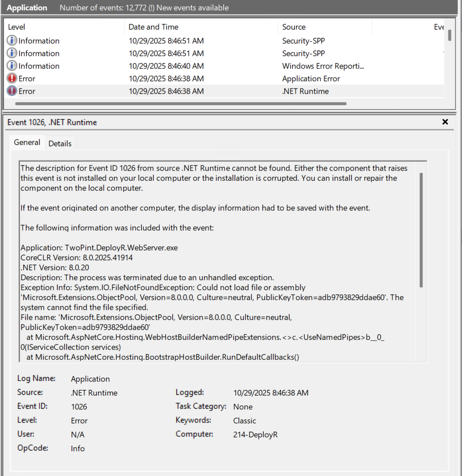Click the partially visible Event ID column header
This screenshot has height=476, width=462.
coord(439,27)
